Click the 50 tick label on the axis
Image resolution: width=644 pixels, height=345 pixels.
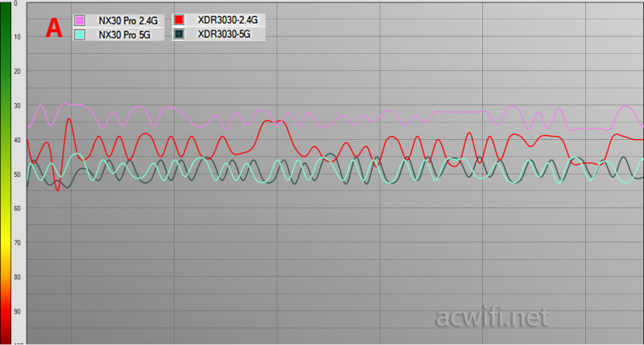click(x=16, y=175)
